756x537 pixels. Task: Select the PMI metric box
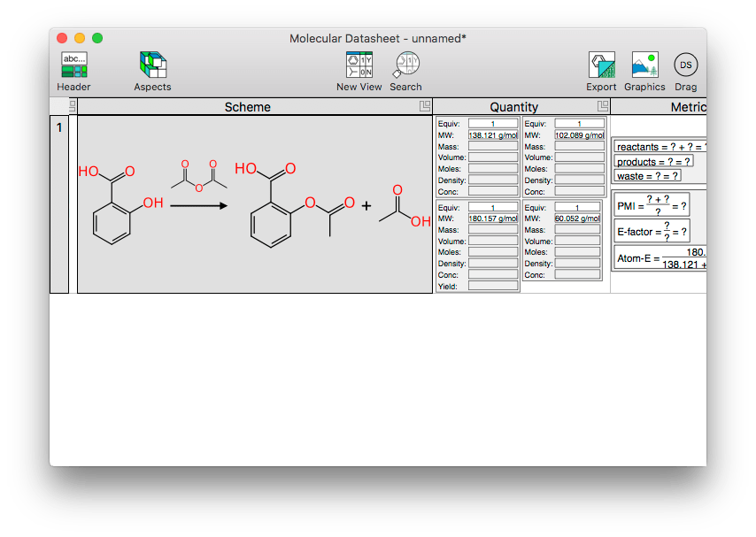tap(652, 206)
